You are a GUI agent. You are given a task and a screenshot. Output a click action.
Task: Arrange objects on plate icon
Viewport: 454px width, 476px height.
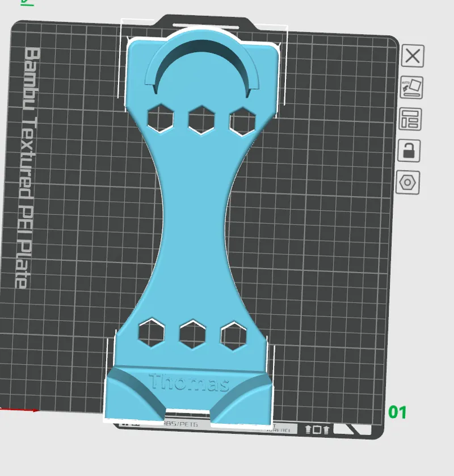(410, 119)
